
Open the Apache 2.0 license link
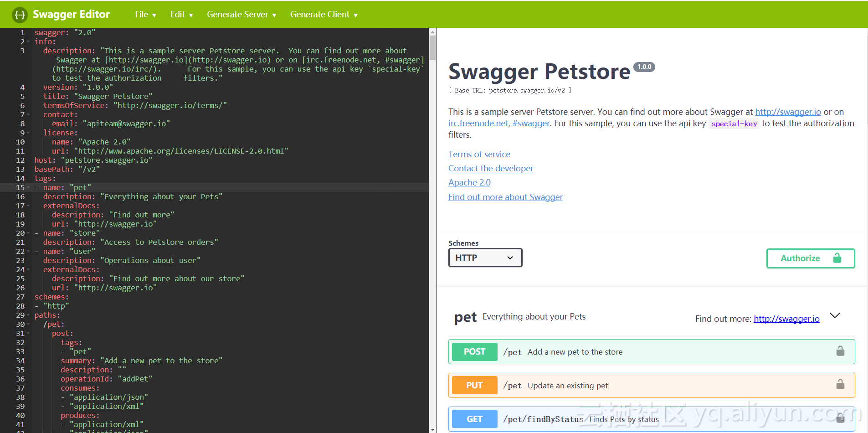469,183
